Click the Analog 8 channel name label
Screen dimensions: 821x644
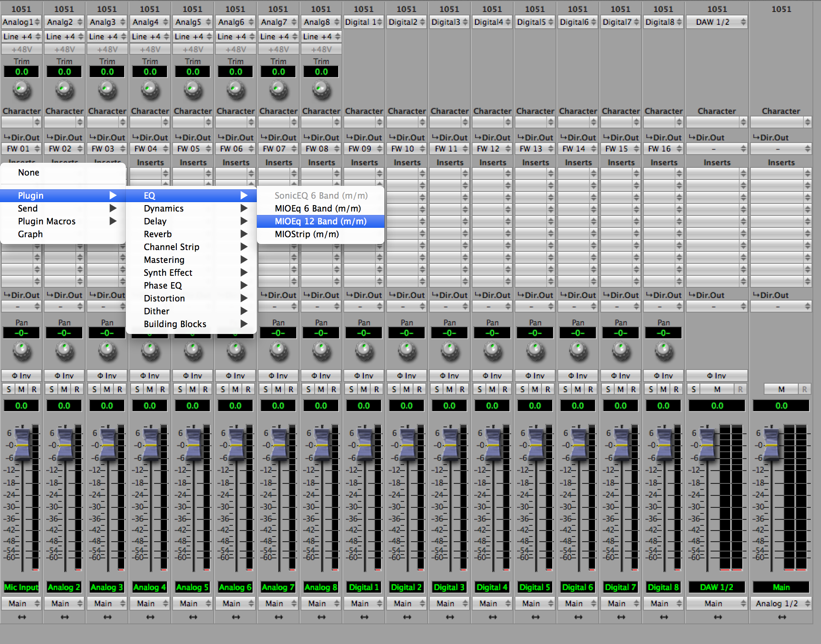321,587
